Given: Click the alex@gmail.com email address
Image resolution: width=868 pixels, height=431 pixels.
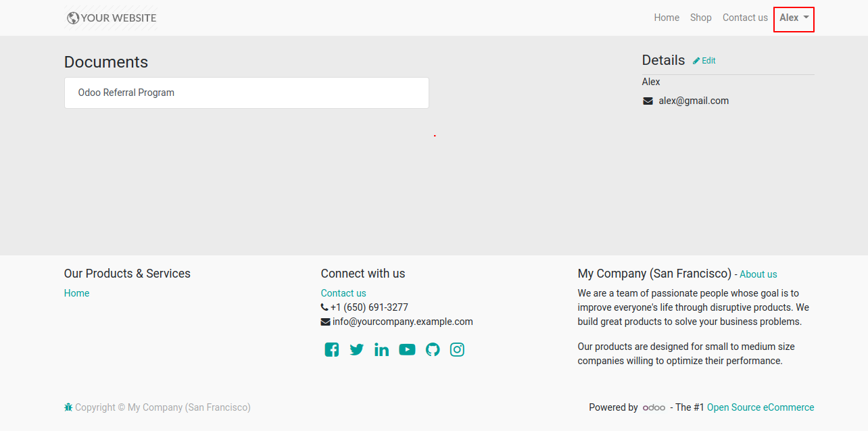Looking at the screenshot, I should (x=694, y=101).
